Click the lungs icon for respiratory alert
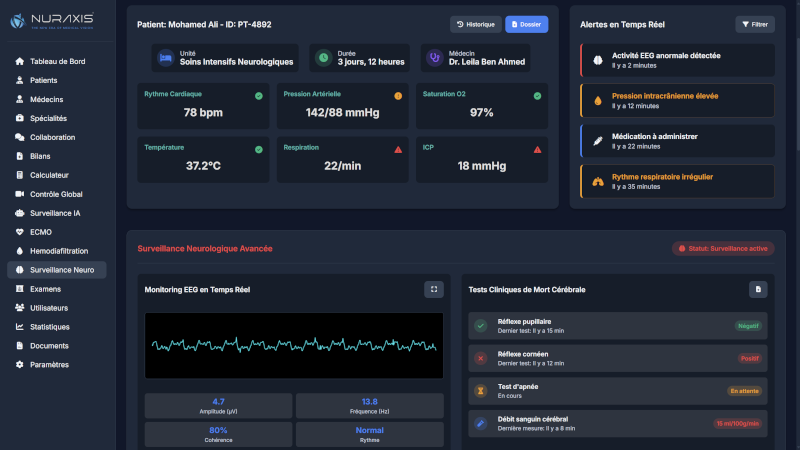The image size is (800, 450). (x=598, y=181)
